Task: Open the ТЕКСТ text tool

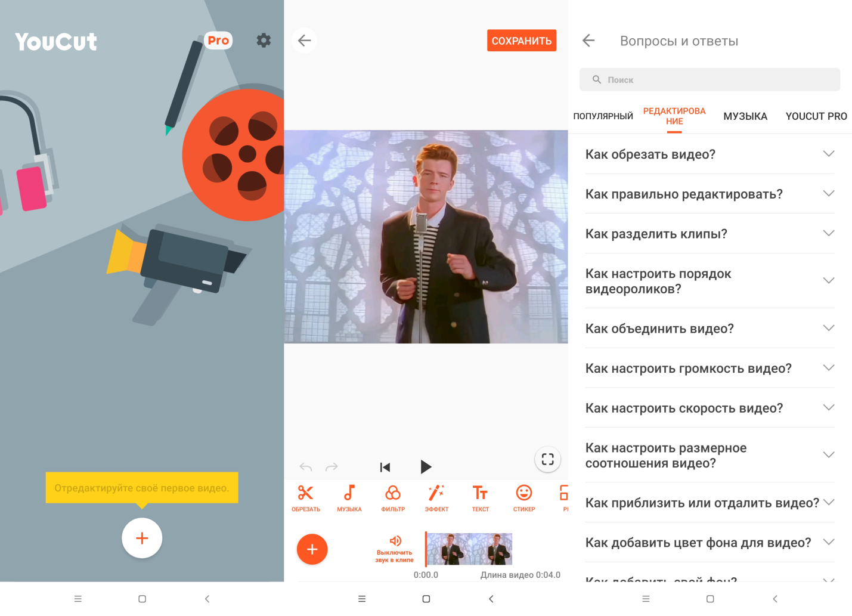Action: [x=481, y=499]
